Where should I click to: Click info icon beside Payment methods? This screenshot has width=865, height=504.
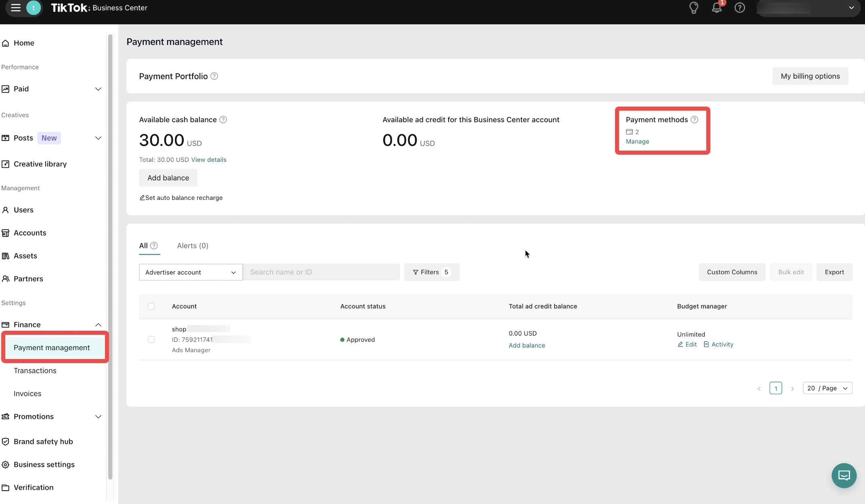click(694, 120)
